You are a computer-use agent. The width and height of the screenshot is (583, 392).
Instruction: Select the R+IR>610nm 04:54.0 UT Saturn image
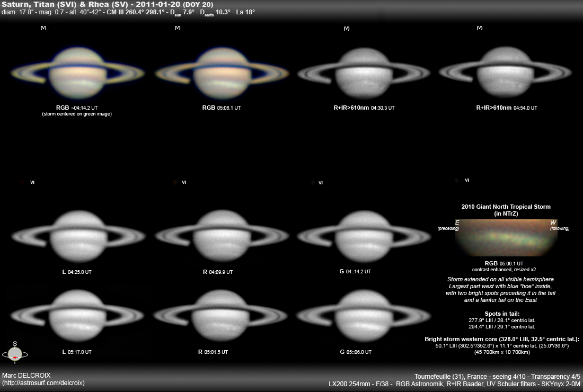(x=505, y=72)
